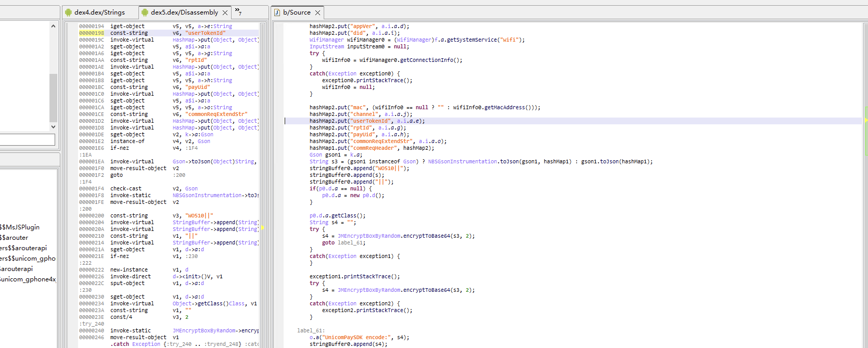868x348 pixels.
Task: Click exception0.printStackTrace() source line
Action: click(367, 80)
